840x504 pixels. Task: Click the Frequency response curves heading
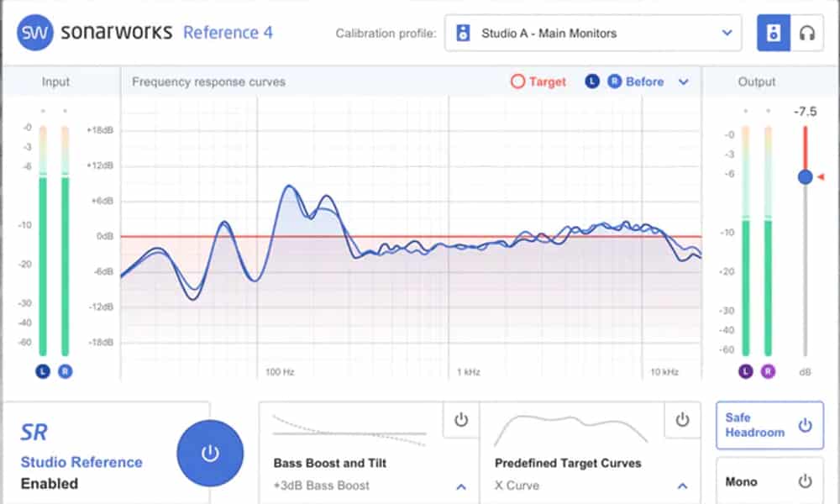coord(208,82)
